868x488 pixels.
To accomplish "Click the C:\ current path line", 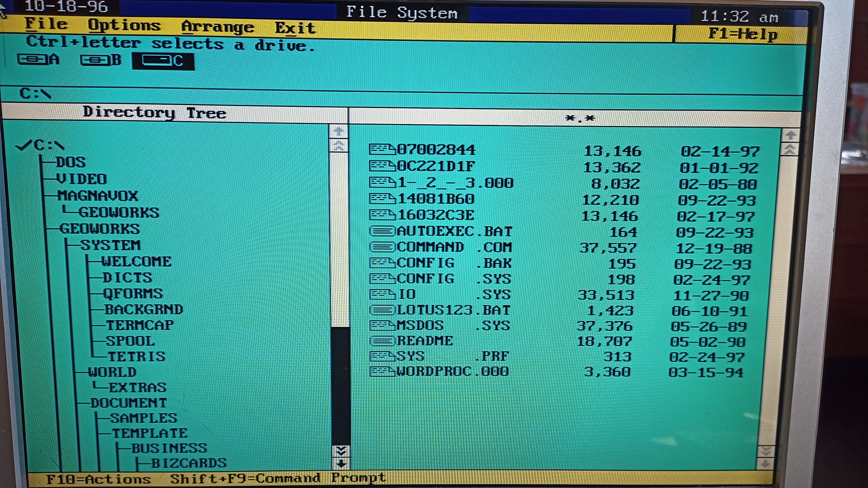I will click(x=35, y=93).
